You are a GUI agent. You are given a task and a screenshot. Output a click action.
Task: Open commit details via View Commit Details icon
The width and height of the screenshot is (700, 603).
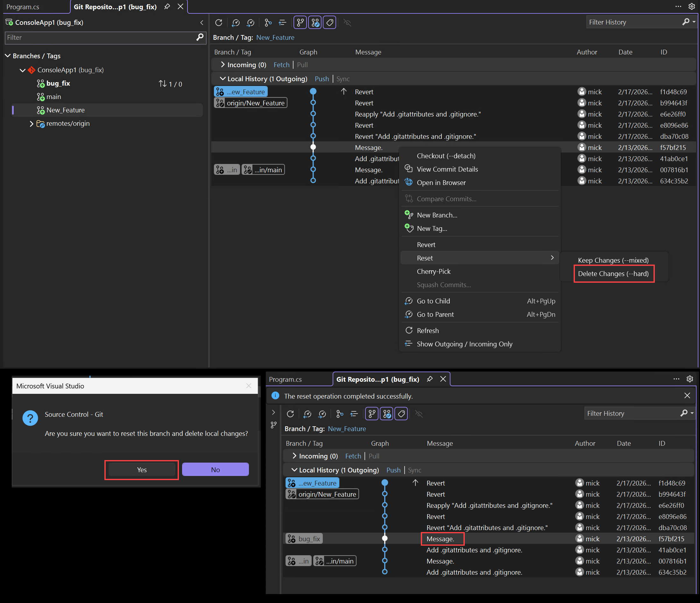click(x=408, y=169)
